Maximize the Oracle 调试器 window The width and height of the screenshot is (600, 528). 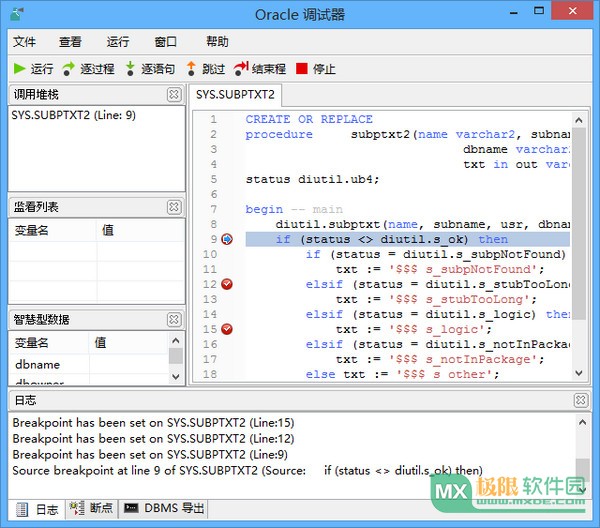click(x=539, y=11)
